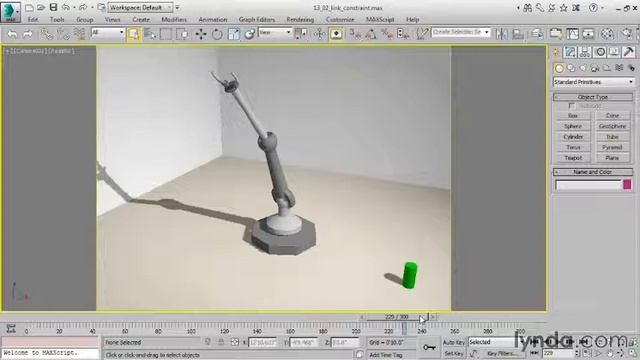Click the time slider handle showing 229 / 300
The image size is (640, 360).
coord(397,317)
